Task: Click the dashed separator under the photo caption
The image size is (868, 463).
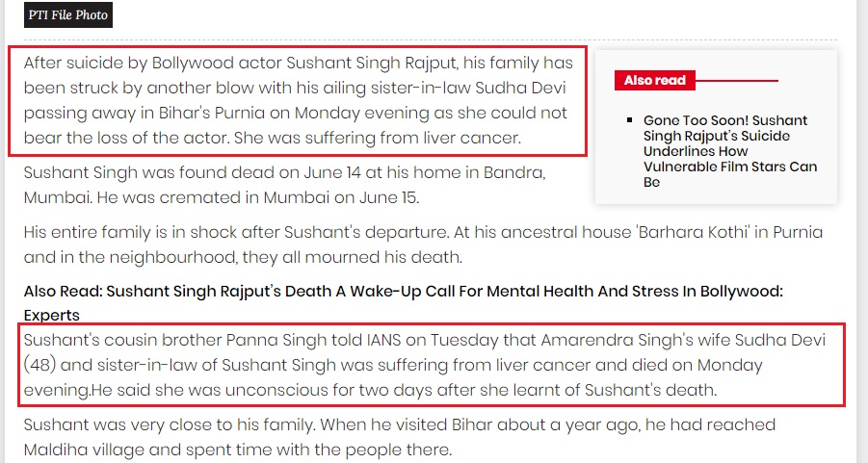Action: (430, 39)
